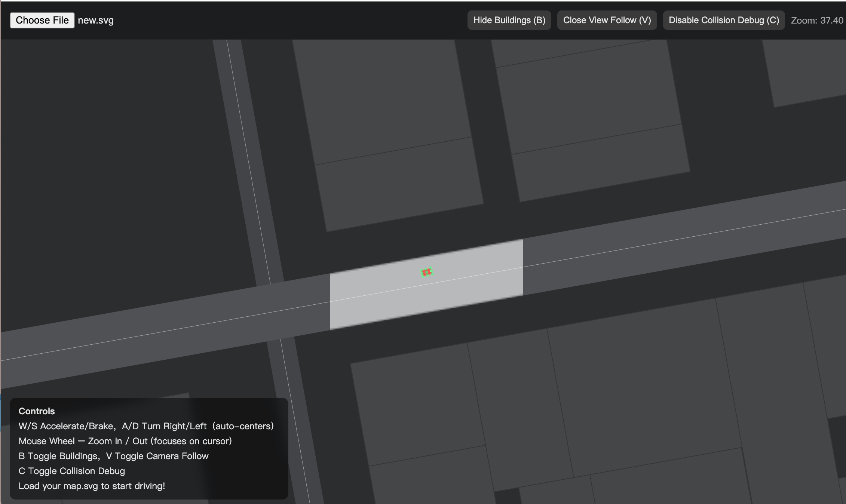The width and height of the screenshot is (846, 504).
Task: Click the red car with green dots
Action: point(426,272)
